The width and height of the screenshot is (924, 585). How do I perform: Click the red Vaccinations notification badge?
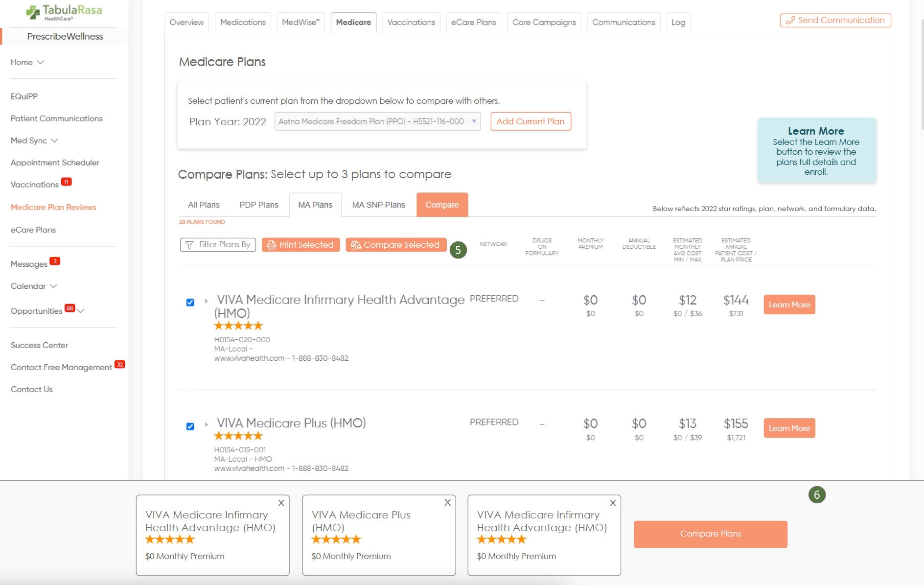66,182
